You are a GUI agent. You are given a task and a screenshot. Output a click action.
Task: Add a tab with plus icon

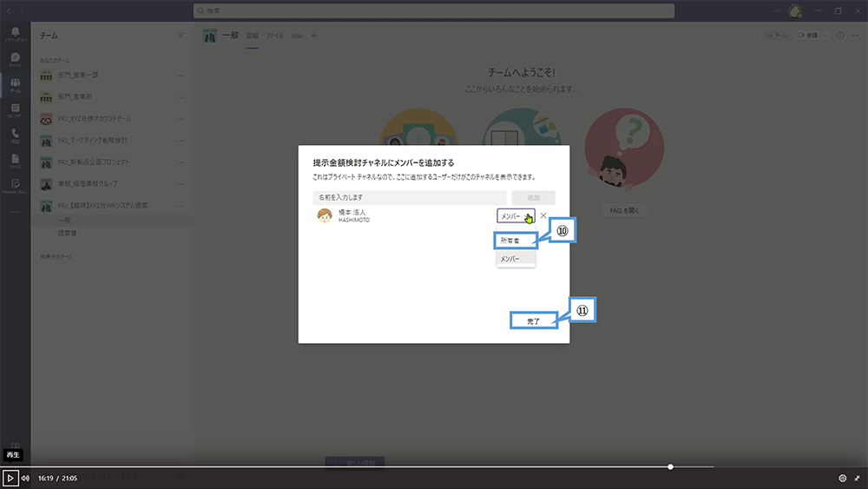click(x=314, y=36)
